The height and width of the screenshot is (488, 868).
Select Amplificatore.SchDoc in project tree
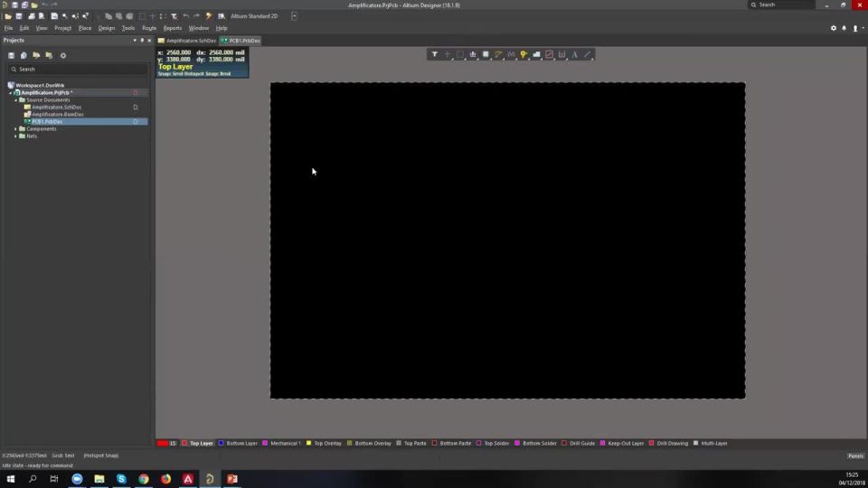56,108
